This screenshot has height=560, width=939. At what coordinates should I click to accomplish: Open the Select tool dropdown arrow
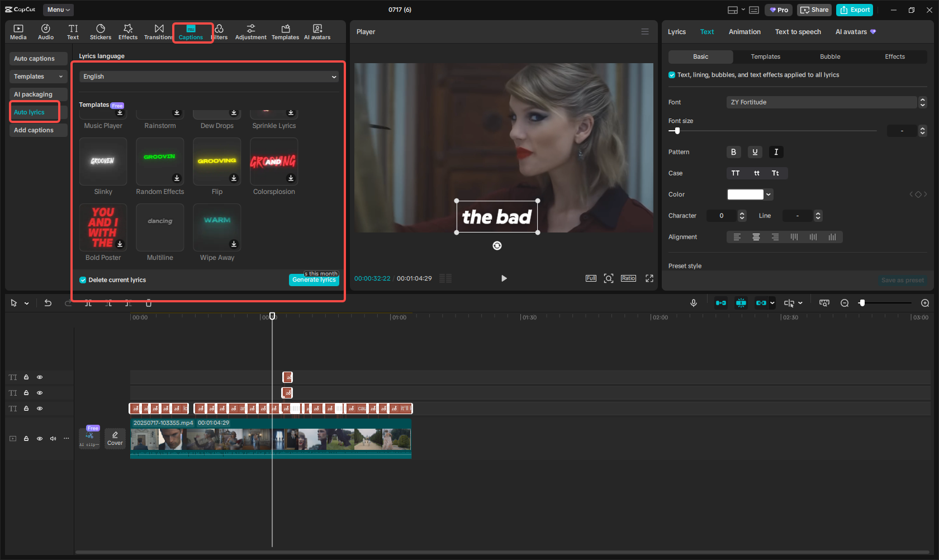click(26, 303)
